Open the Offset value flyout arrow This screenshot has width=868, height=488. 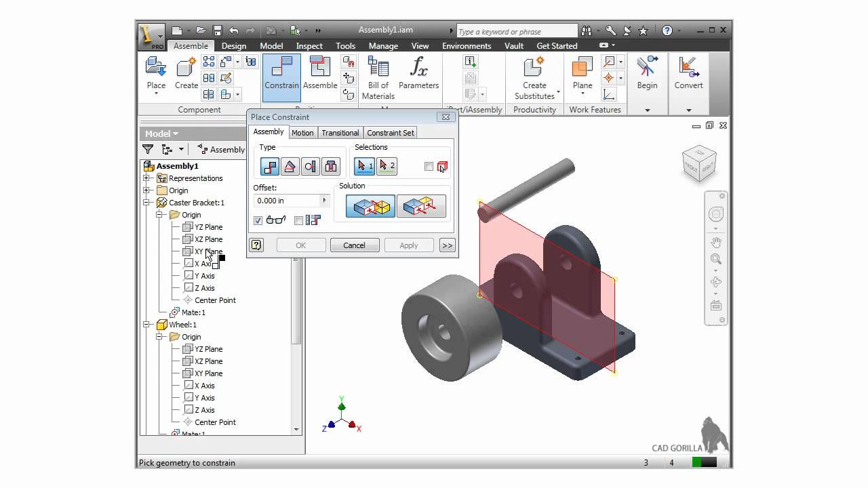pos(324,201)
